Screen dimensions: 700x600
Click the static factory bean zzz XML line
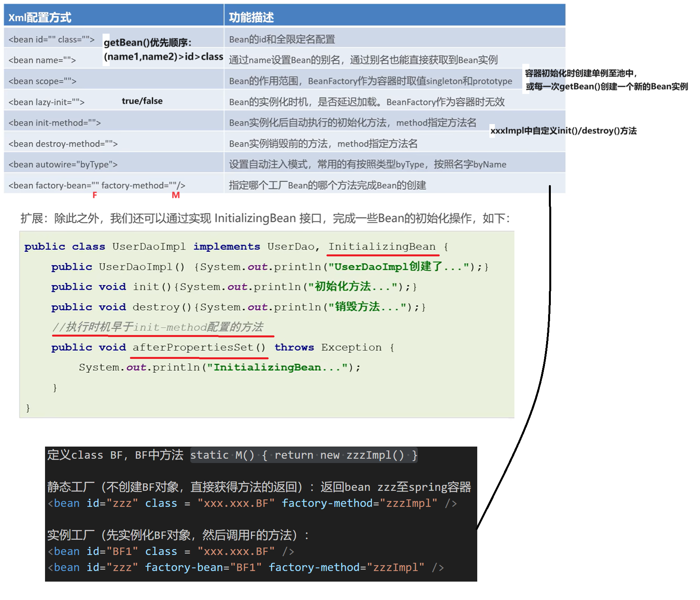coord(252,503)
